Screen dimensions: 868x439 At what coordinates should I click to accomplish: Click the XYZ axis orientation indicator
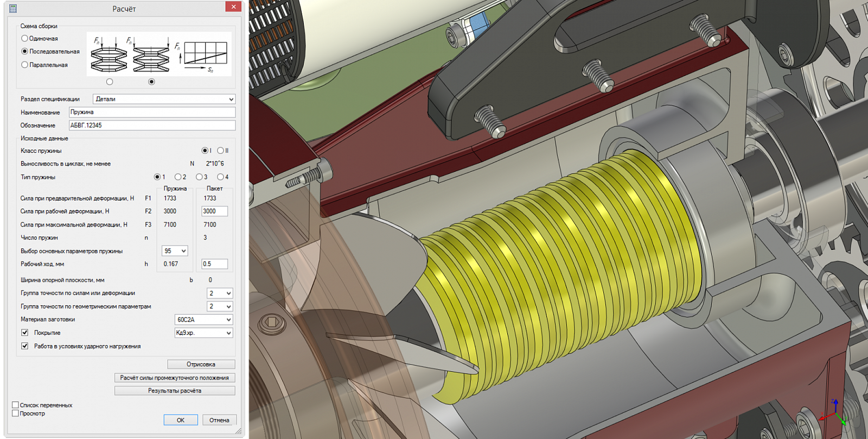834,413
